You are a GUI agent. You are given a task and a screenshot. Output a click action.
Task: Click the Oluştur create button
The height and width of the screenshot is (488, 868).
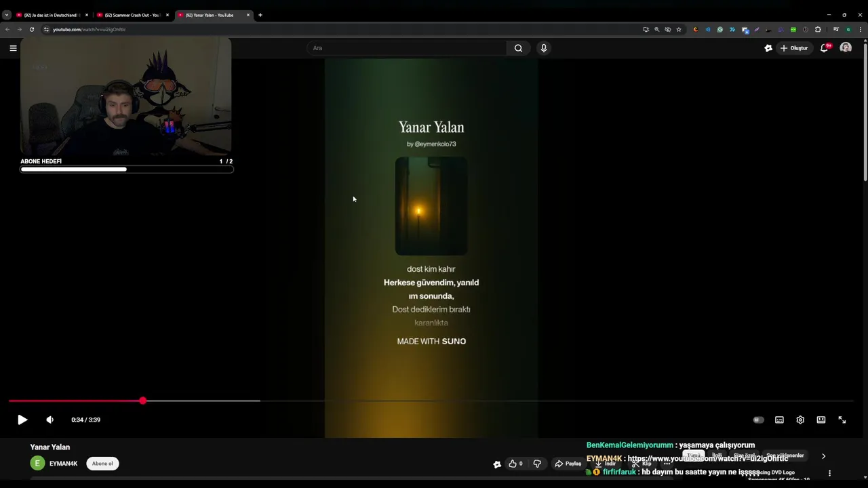point(794,48)
